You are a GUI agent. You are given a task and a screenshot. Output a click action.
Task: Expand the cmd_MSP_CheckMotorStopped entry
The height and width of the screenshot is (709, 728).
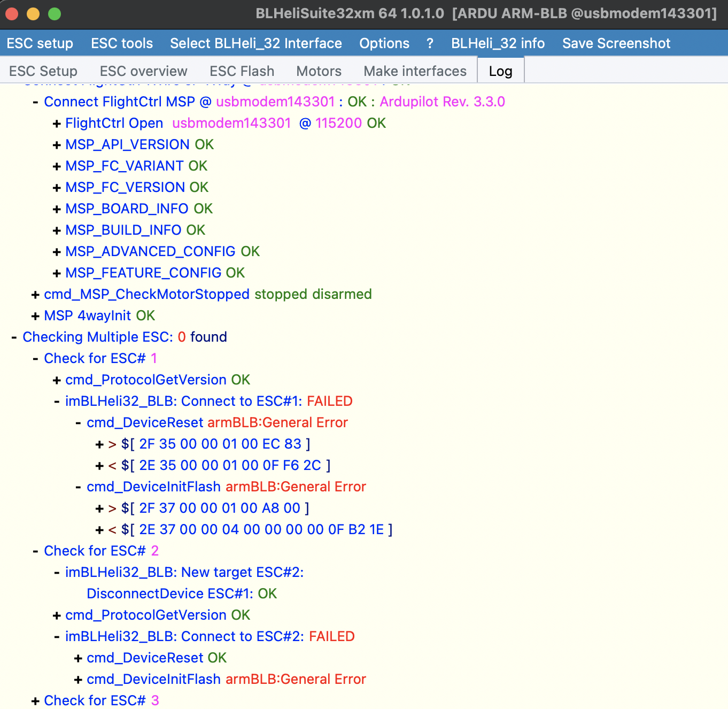[x=35, y=294]
